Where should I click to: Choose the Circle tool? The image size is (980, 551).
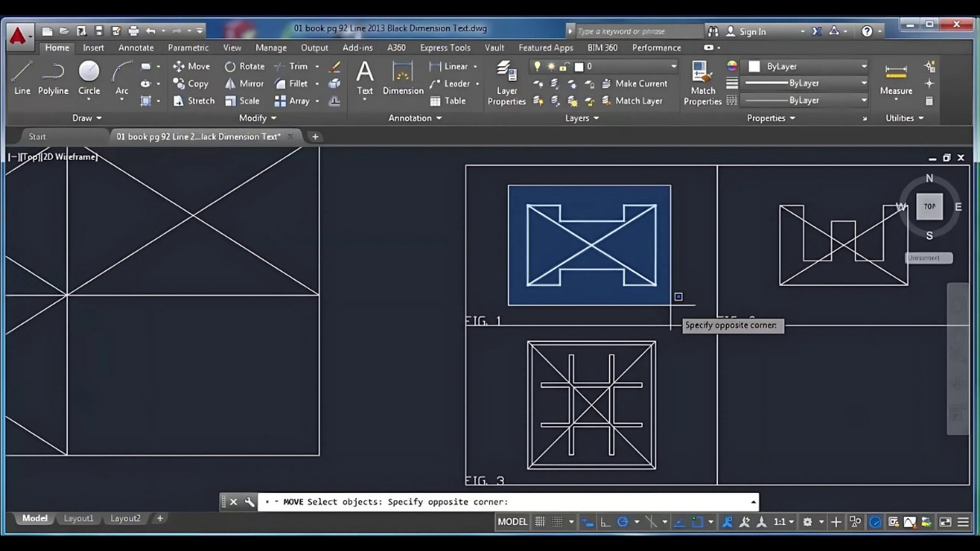pyautogui.click(x=89, y=78)
